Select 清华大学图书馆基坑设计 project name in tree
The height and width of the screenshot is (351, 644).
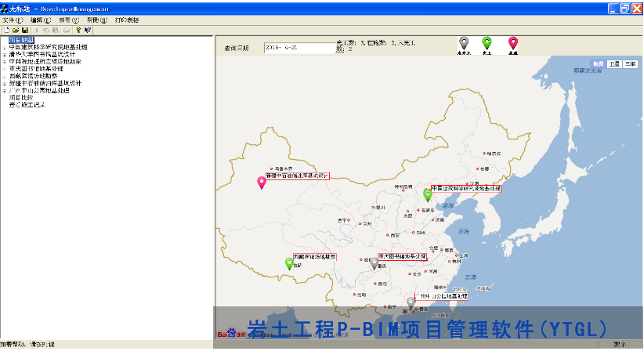click(x=42, y=54)
